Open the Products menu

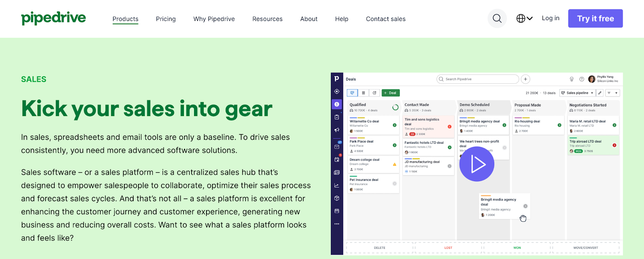pyautogui.click(x=125, y=19)
